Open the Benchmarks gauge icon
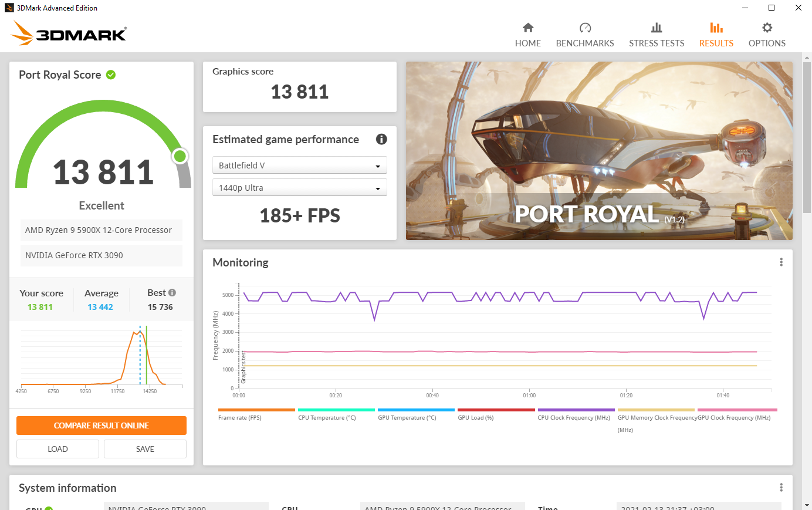812x510 pixels. 585,28
